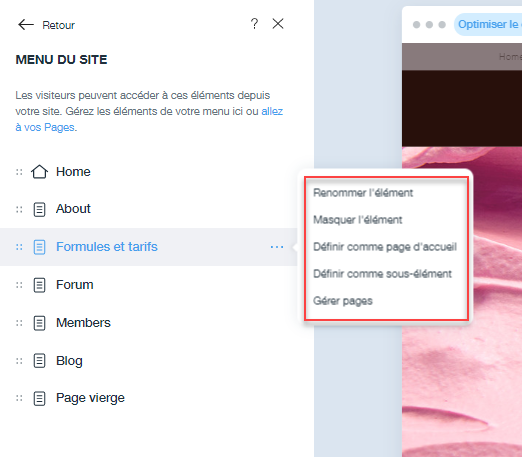
Task: Click the drag handle next to Page vierge
Action: [x=19, y=398]
